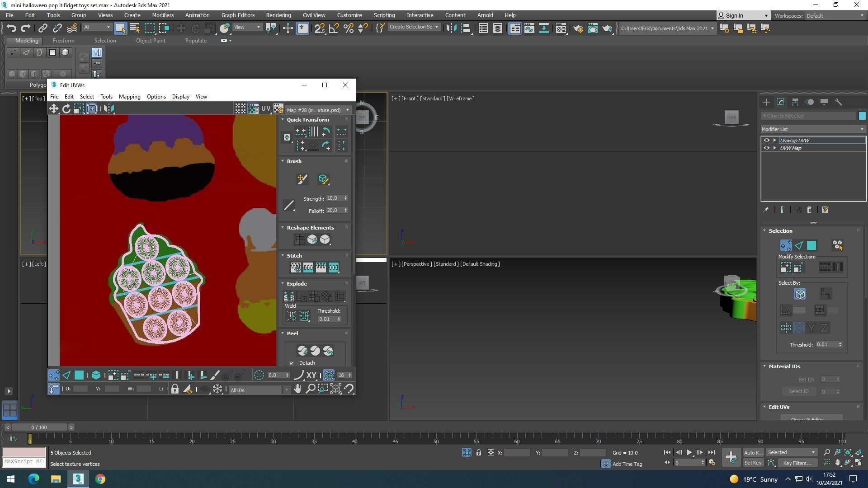Screen dimensions: 868x488
Task: Select the Freeform Mode tool in UV editor
Action: [92, 109]
